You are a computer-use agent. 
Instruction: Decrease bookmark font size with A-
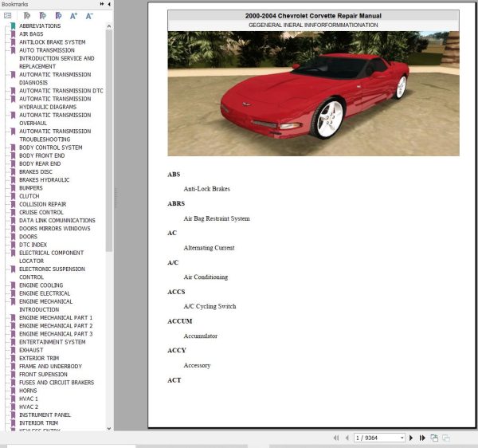89,16
